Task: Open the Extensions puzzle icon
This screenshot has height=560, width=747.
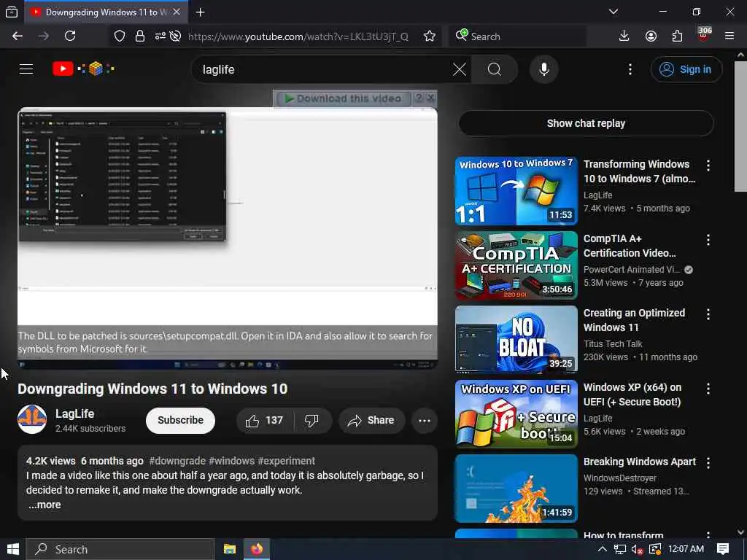Action: point(677,36)
